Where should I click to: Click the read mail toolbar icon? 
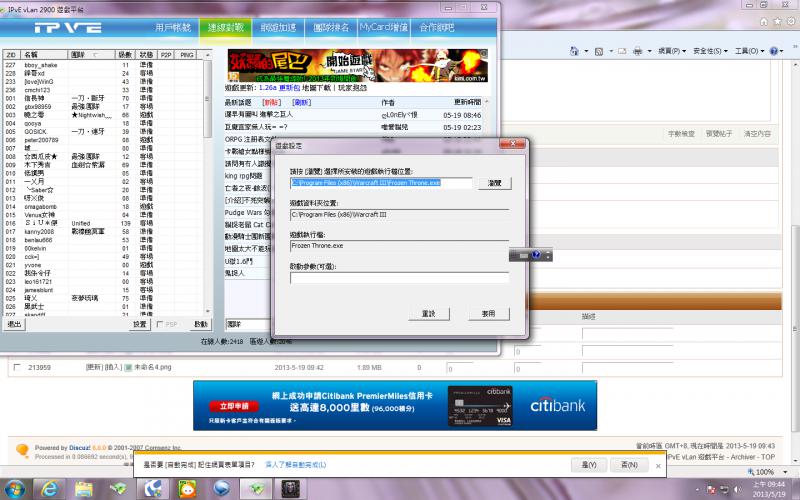[622, 51]
